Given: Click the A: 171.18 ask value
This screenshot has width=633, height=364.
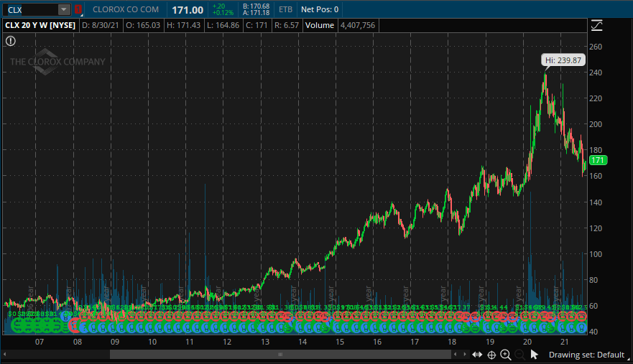Looking at the screenshot, I should pyautogui.click(x=256, y=12).
